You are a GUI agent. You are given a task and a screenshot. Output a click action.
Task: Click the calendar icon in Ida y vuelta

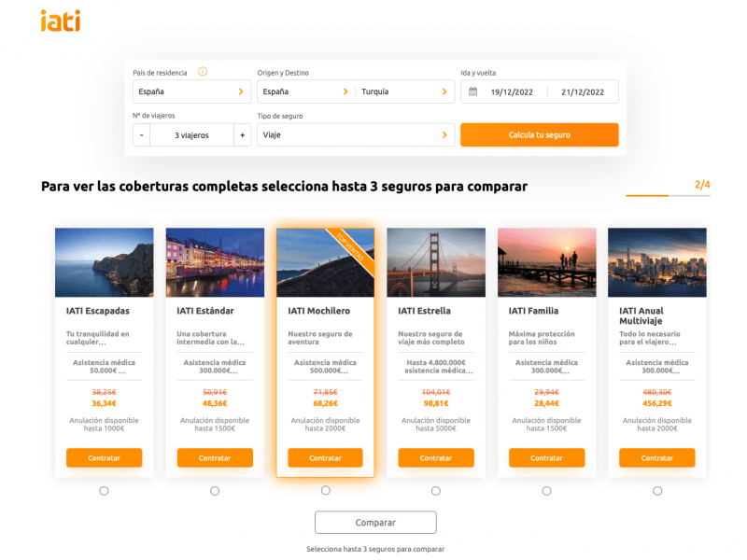pyautogui.click(x=472, y=91)
